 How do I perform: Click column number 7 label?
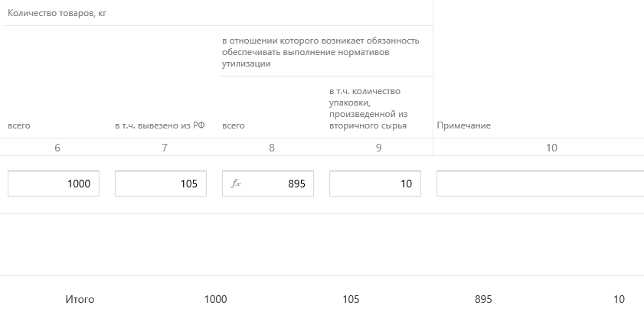pos(165,148)
